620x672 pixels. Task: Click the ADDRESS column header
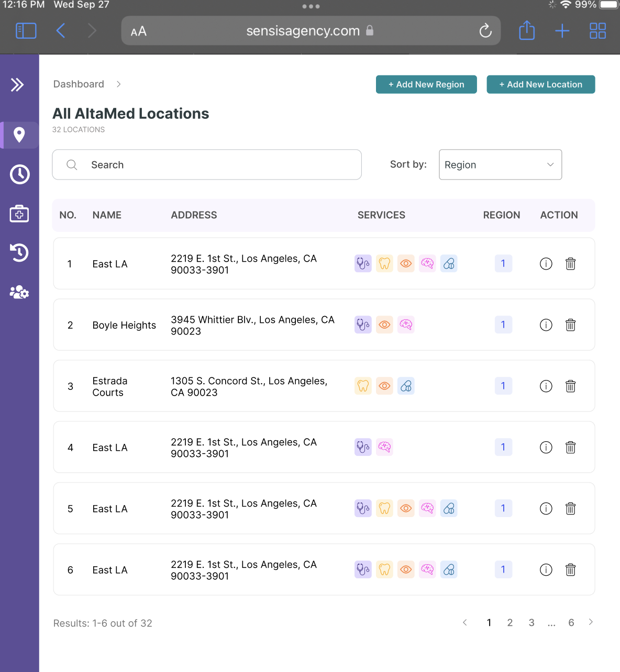coord(194,215)
